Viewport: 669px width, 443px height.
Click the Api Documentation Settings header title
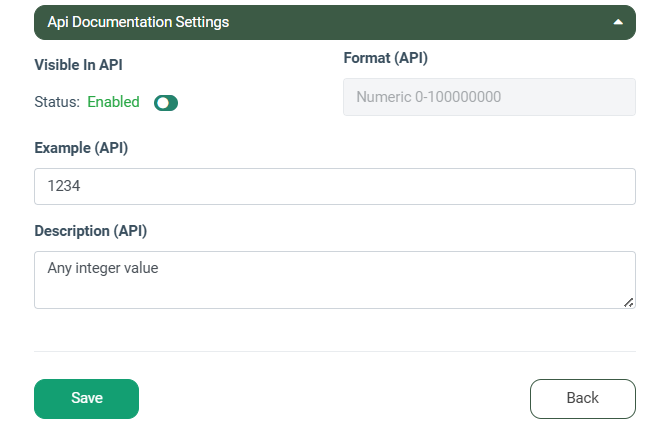coord(138,22)
